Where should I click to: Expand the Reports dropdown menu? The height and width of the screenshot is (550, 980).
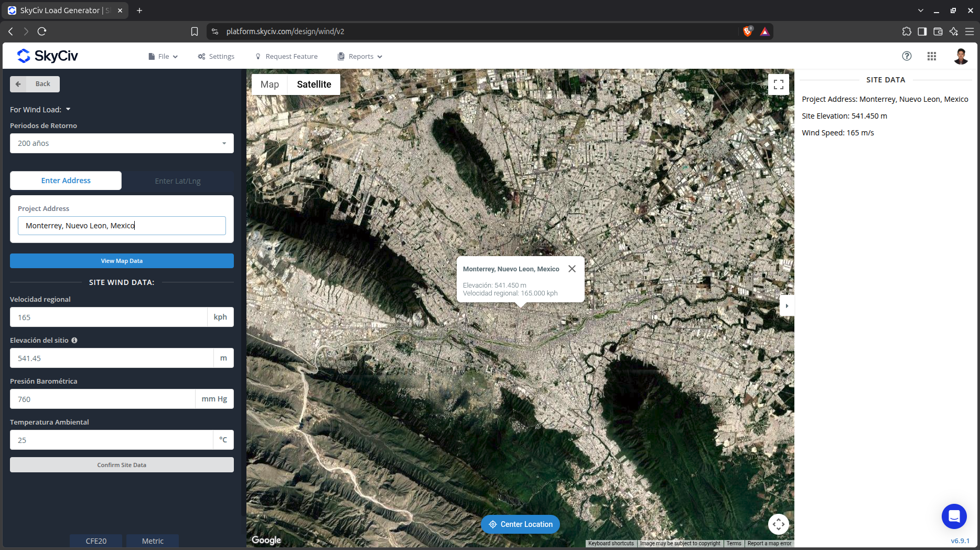[x=360, y=56]
